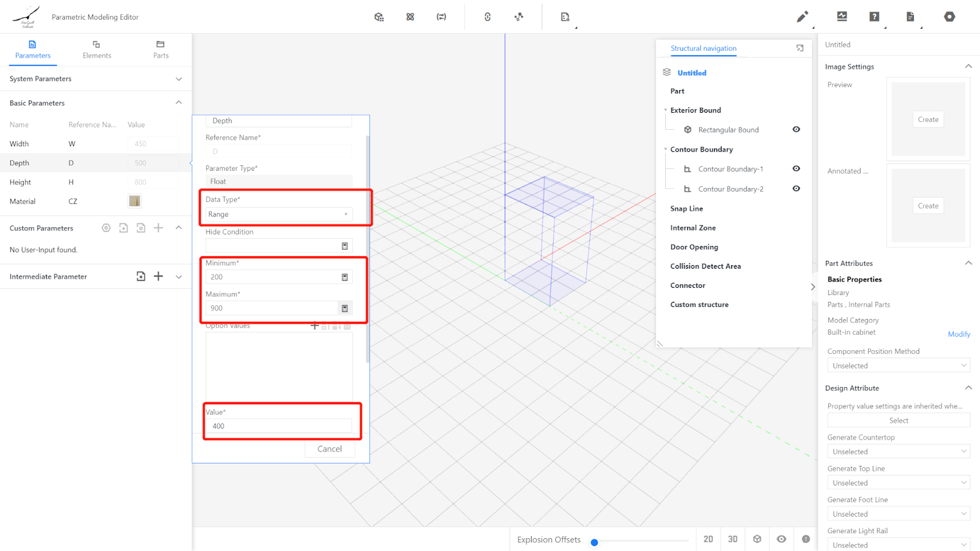Click the pencil edit icon in top toolbar
980x551 pixels.
pyautogui.click(x=802, y=17)
